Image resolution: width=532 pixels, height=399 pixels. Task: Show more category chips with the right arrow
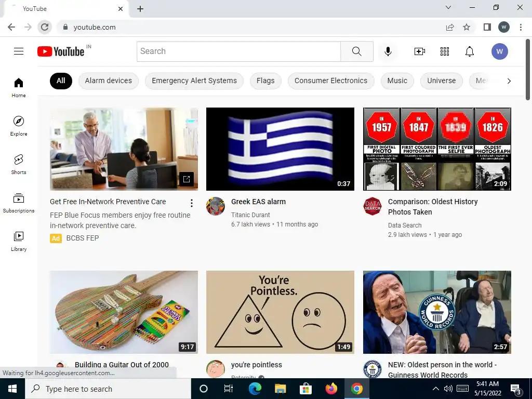(x=509, y=81)
